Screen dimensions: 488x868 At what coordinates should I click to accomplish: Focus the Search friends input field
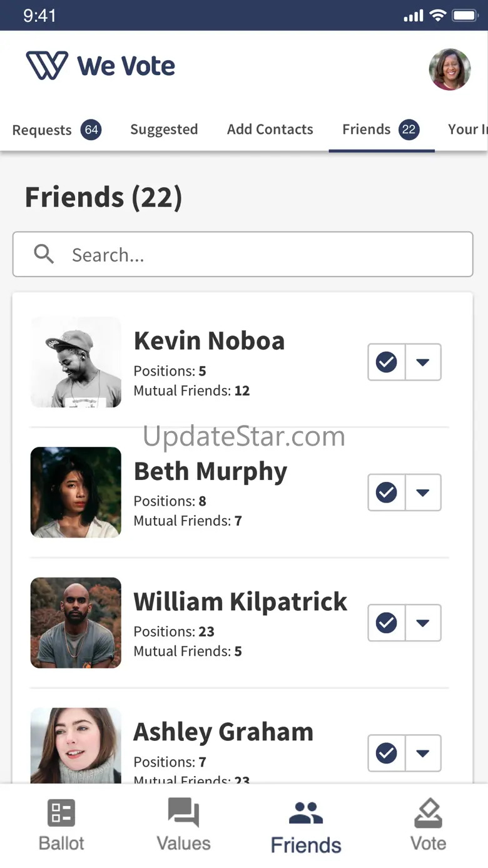tap(243, 254)
